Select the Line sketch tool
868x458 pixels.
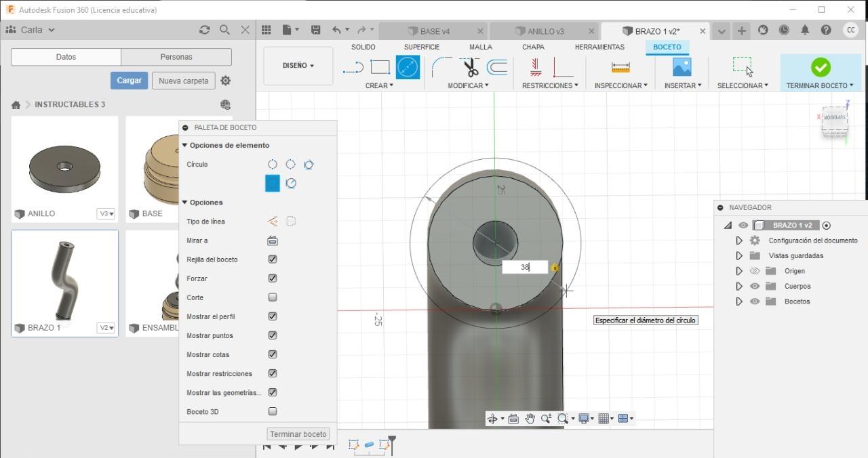353,67
